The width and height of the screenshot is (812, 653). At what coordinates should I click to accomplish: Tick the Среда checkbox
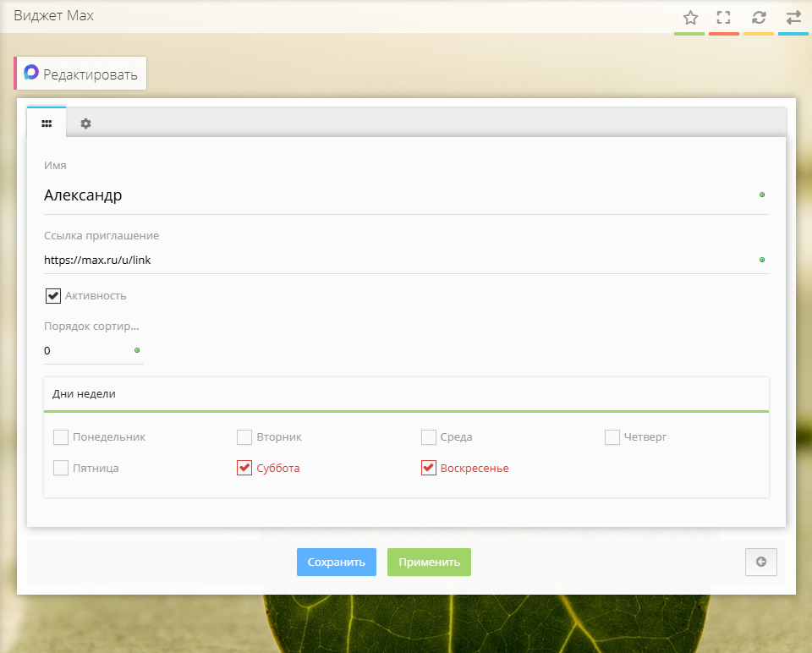click(429, 437)
